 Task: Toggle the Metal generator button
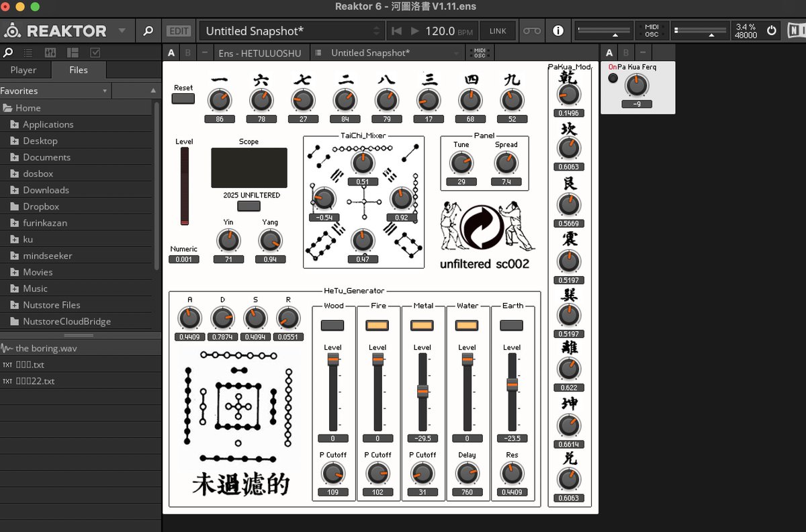coord(422,325)
